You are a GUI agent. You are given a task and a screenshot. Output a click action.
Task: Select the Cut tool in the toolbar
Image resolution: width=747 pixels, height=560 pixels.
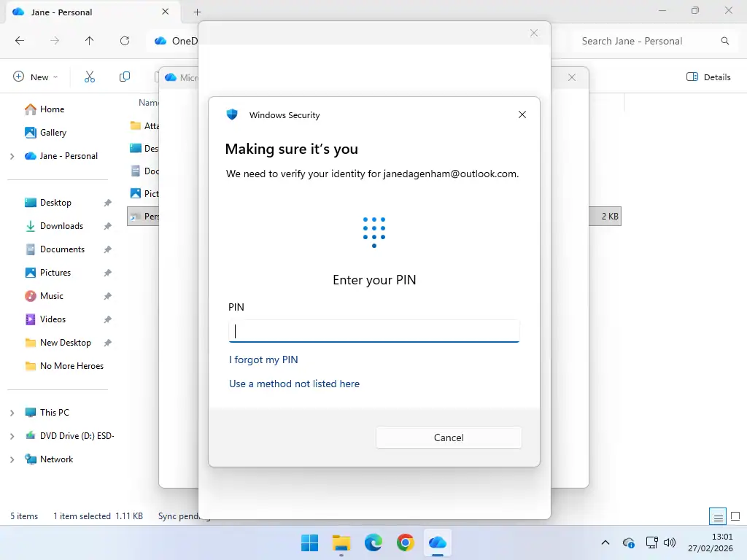[89, 77]
